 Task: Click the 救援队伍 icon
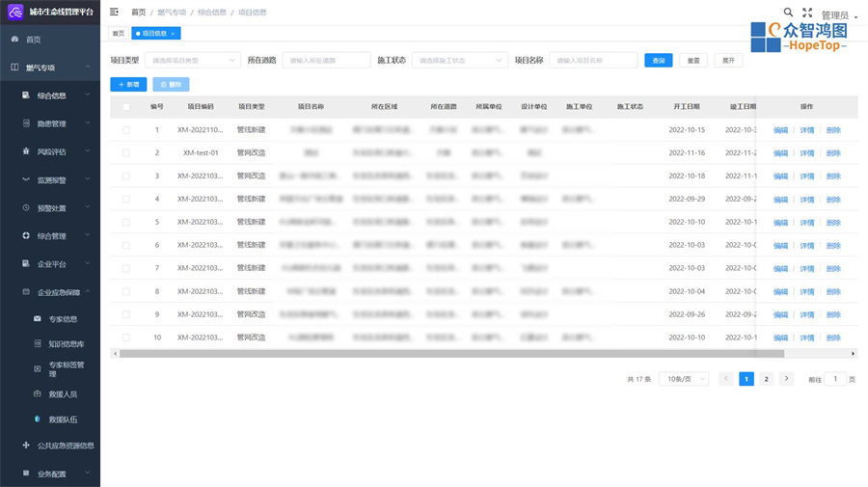tap(37, 419)
